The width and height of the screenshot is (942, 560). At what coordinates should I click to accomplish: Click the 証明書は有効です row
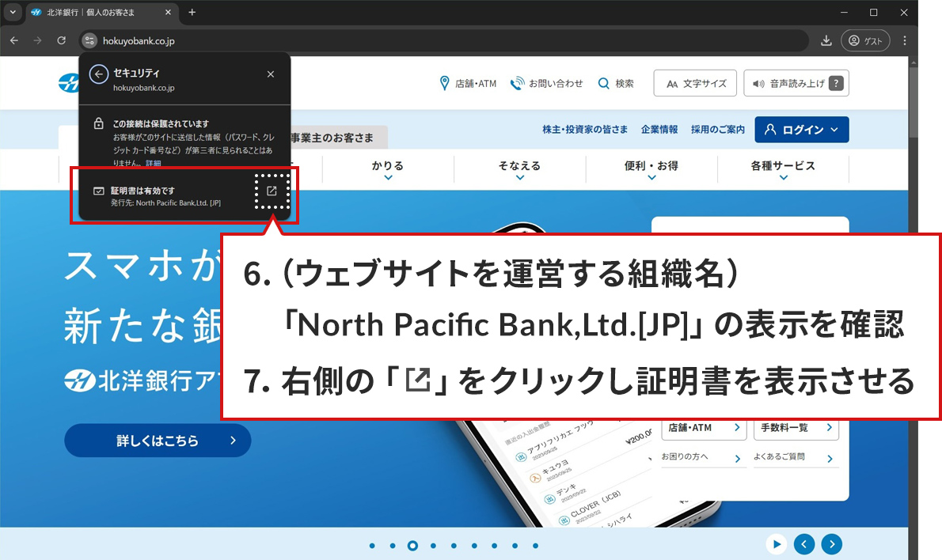coord(184,196)
